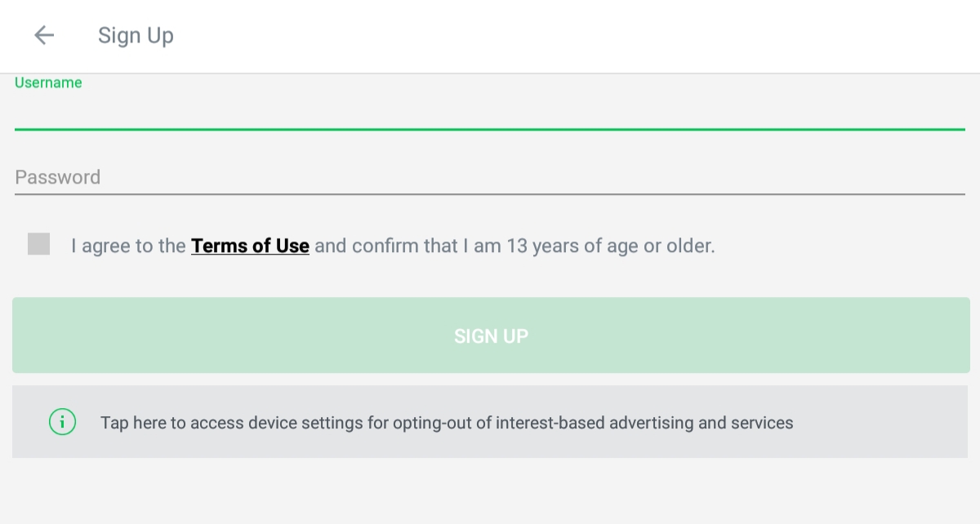The height and width of the screenshot is (524, 980).
Task: Click "interest-based advertising and services" text
Action: (644, 423)
